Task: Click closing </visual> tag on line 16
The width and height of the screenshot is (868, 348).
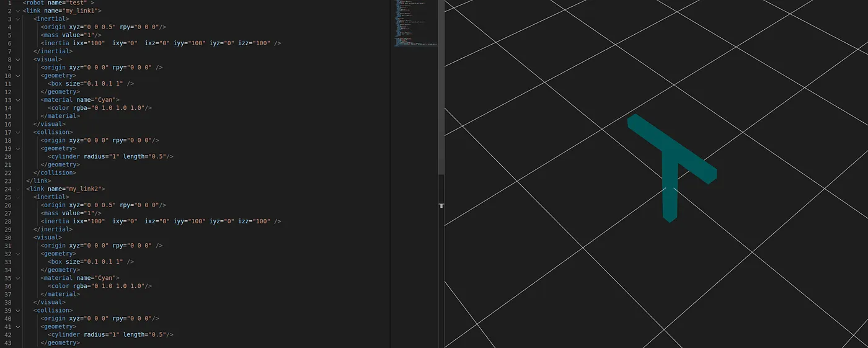Action: coord(50,124)
